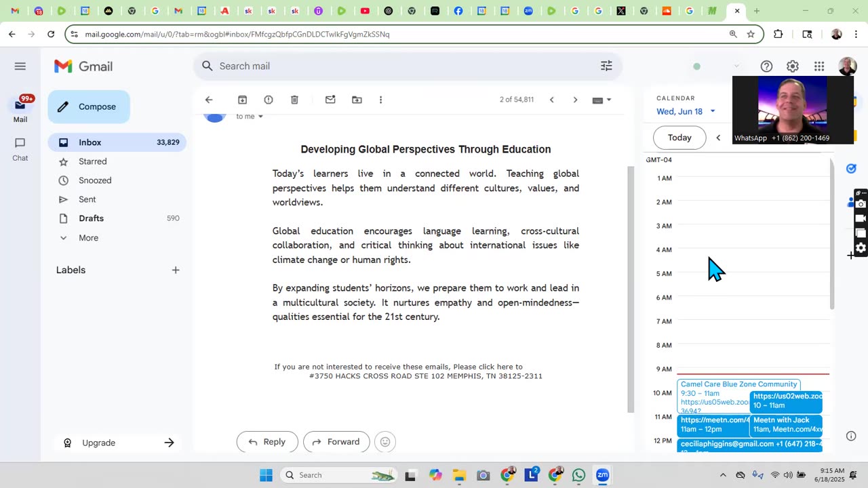Switch to the YouTube tab
Screen dimensions: 868x488
click(365, 11)
